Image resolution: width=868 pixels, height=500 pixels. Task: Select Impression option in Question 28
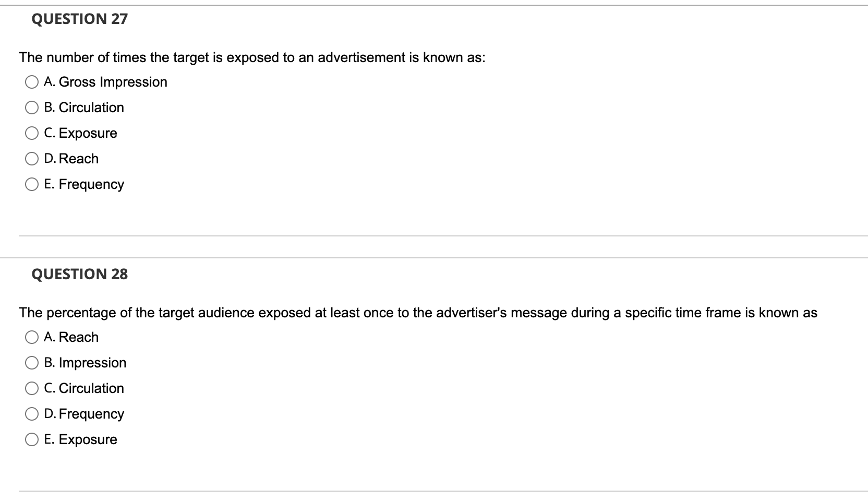point(32,363)
